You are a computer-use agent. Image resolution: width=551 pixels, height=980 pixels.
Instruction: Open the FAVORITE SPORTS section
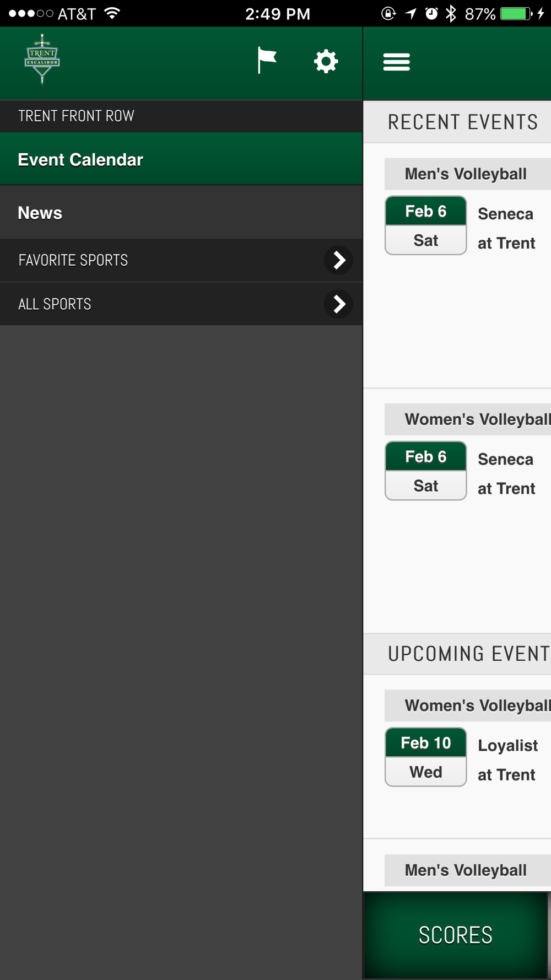pos(181,260)
